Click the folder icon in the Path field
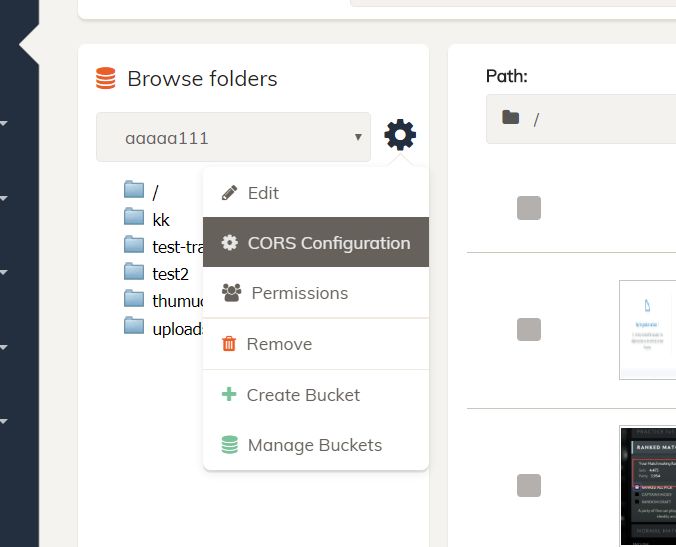 click(x=511, y=118)
